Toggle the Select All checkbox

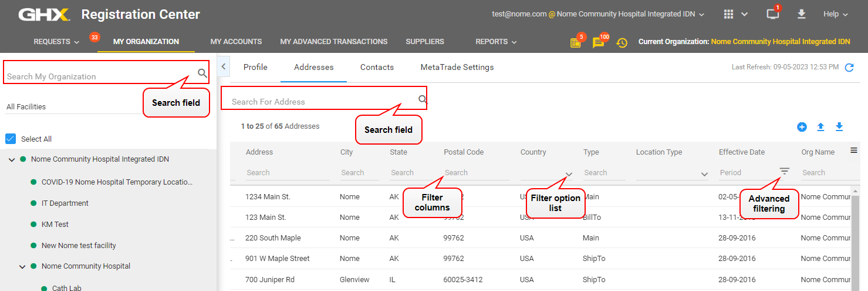pos(11,139)
